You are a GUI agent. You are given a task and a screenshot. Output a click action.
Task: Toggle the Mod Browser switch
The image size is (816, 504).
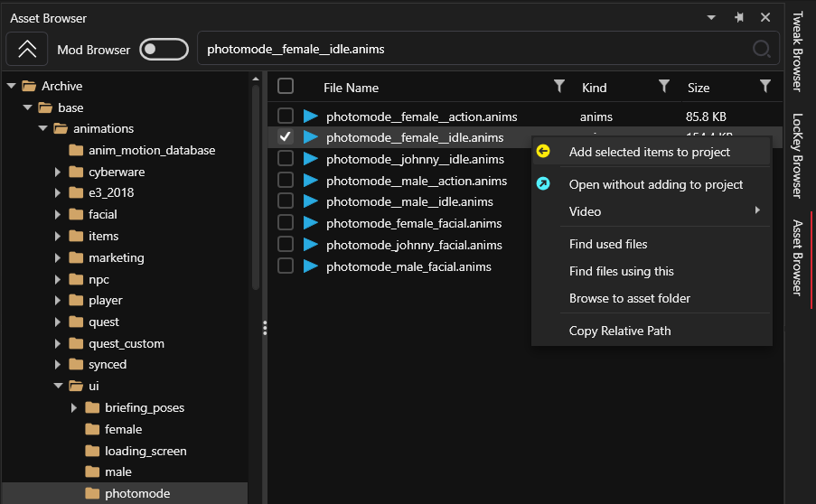[164, 49]
